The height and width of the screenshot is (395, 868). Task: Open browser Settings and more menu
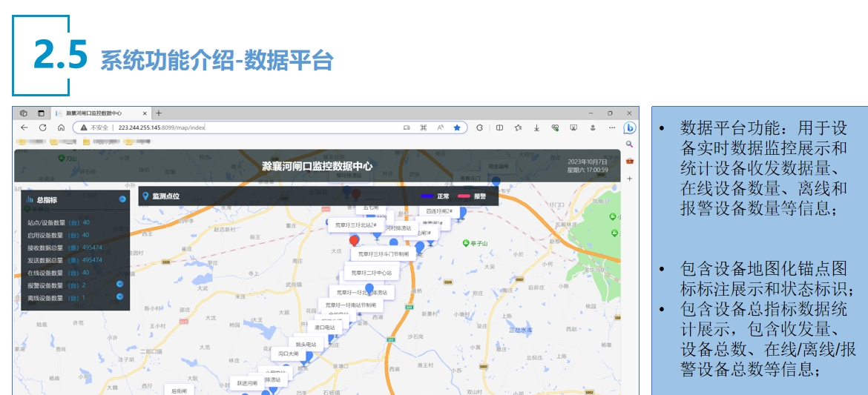(x=611, y=127)
